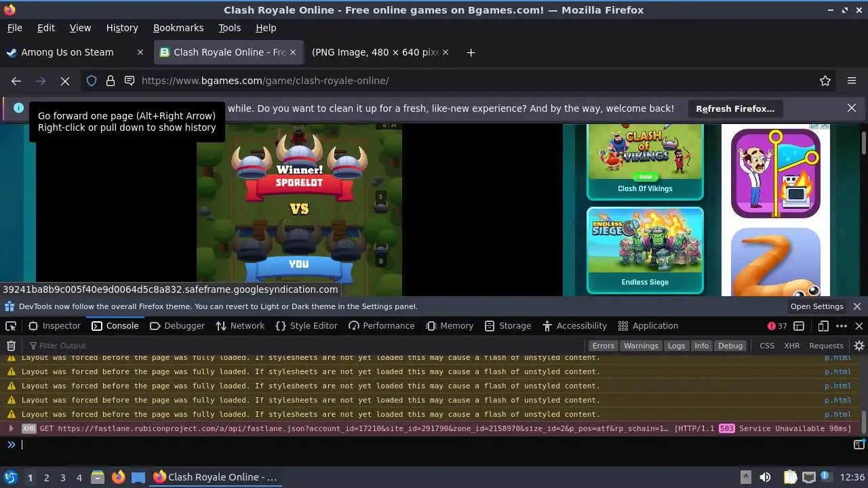Switch to the Storage panel
The width and height of the screenshot is (868, 488).
click(x=508, y=326)
